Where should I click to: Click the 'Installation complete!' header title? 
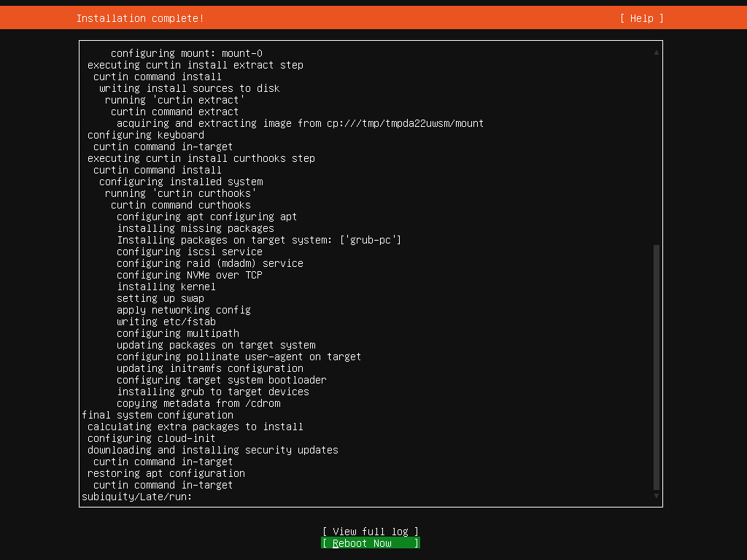(x=140, y=18)
